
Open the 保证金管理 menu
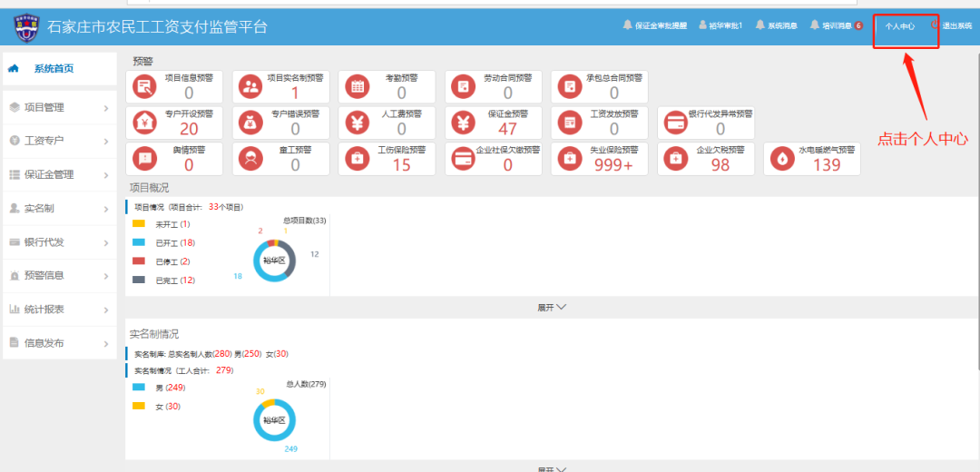[60, 175]
